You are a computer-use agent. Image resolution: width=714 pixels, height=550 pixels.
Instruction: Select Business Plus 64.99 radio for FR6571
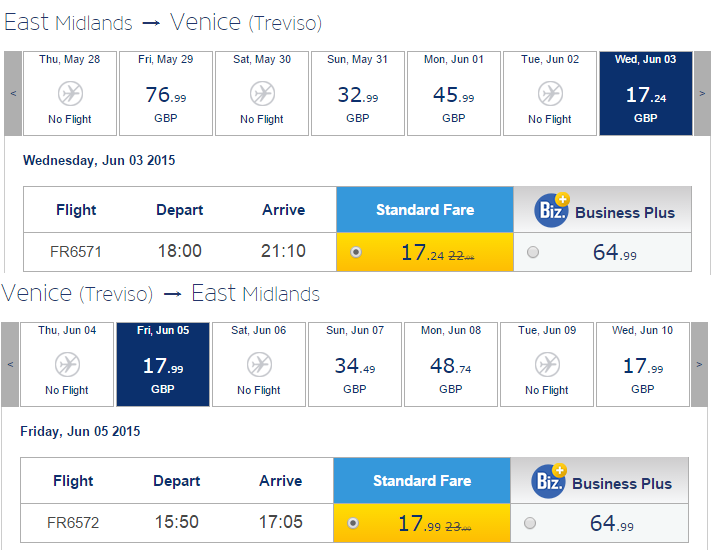click(533, 252)
